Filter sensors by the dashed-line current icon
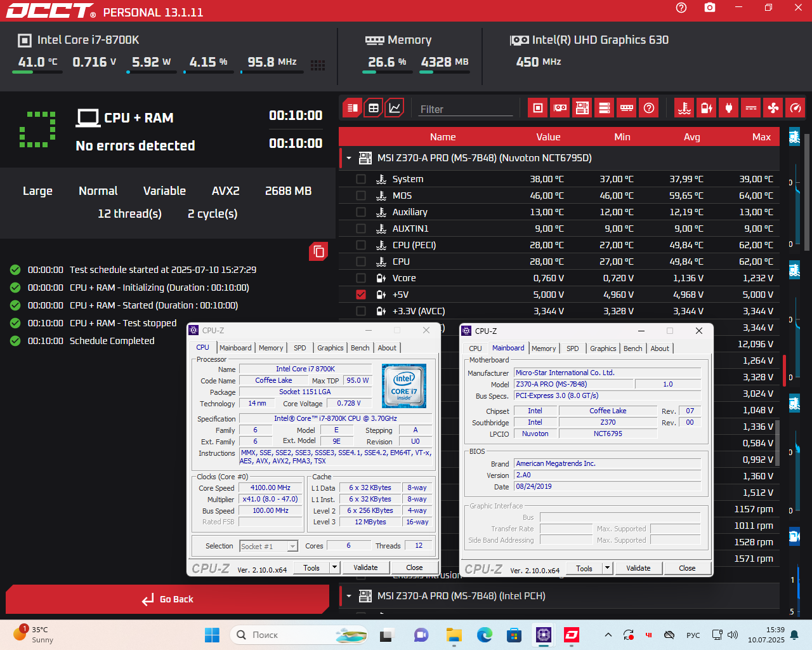Screen dimensions: 812x650 pyautogui.click(x=751, y=108)
